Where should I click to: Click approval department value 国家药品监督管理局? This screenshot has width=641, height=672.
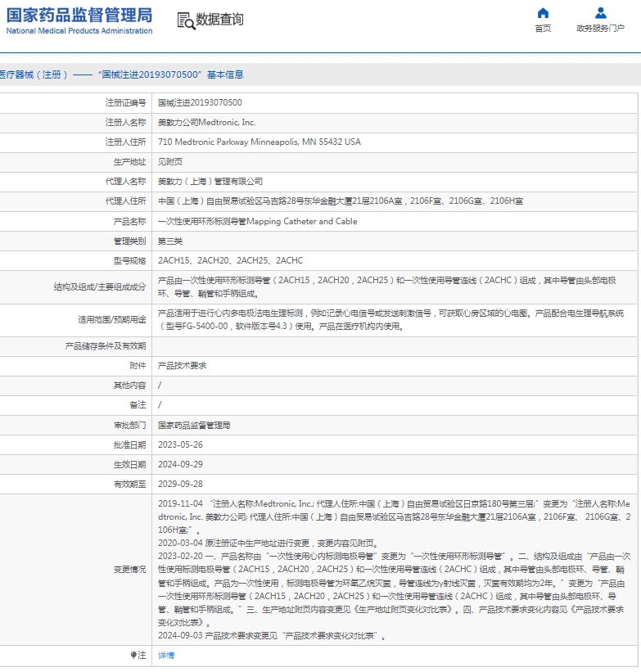pyautogui.click(x=194, y=425)
